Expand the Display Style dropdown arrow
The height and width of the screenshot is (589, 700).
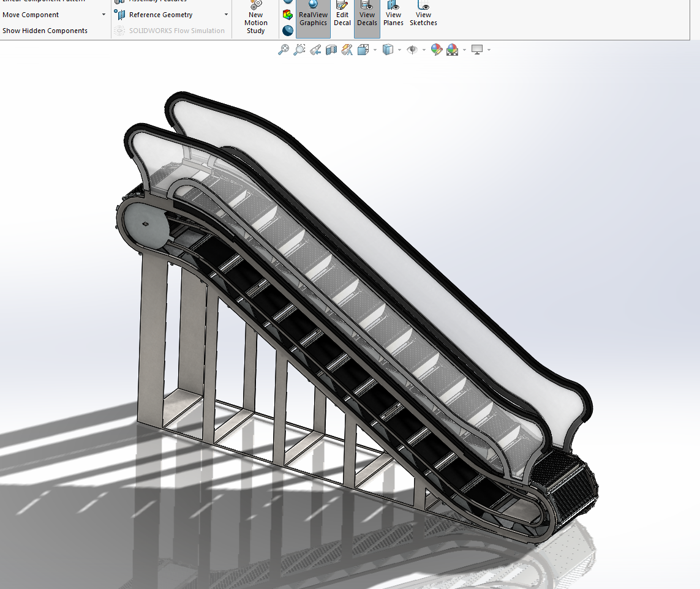[x=399, y=50]
